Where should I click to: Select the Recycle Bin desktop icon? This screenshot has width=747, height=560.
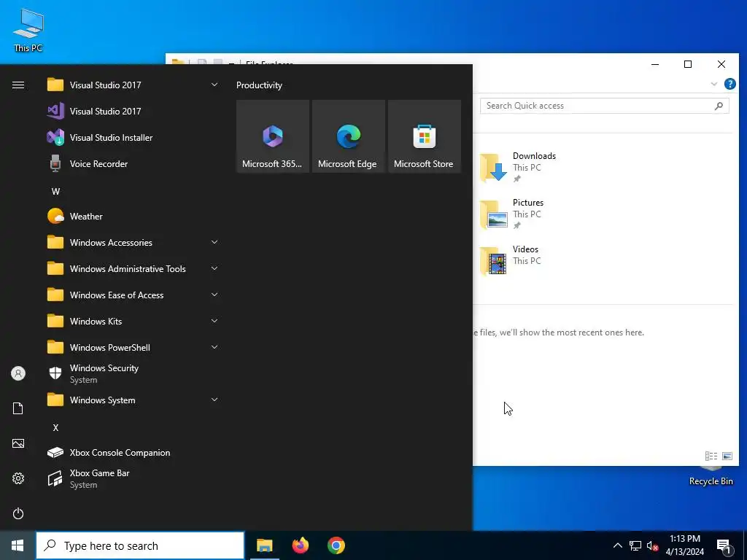(x=711, y=476)
